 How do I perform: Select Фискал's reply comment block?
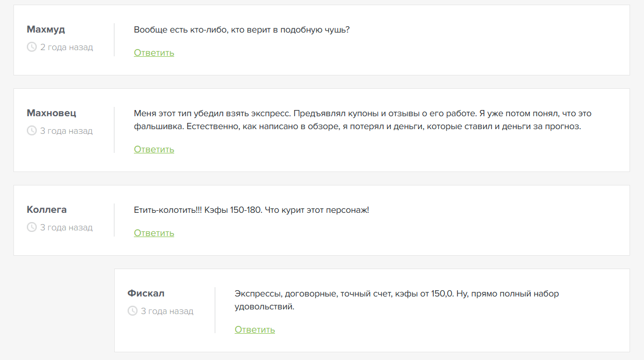(x=396, y=300)
